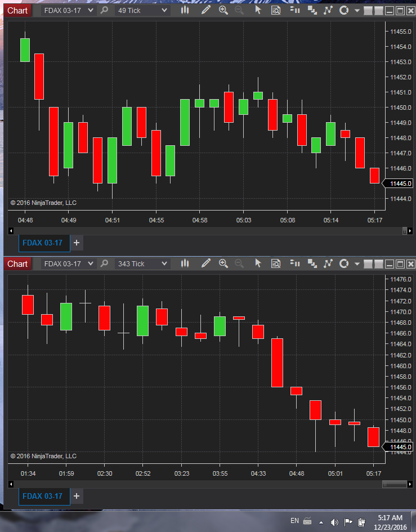Open Action Center flag icon in tray
This screenshot has height=532, width=416.
click(348, 522)
